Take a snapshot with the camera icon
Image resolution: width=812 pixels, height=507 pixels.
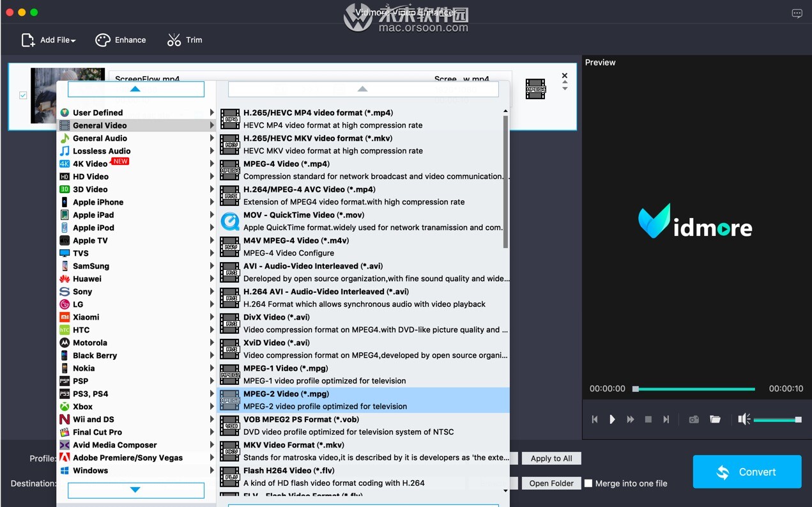coord(694,419)
